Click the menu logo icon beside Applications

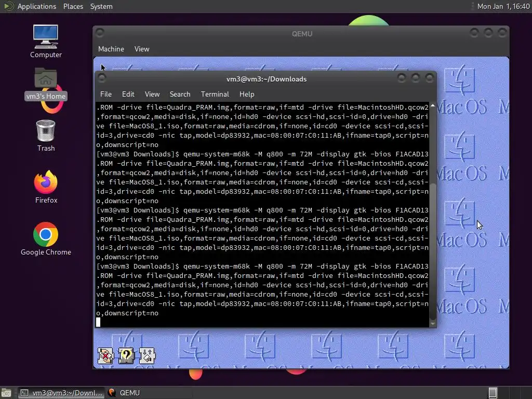click(x=8, y=6)
